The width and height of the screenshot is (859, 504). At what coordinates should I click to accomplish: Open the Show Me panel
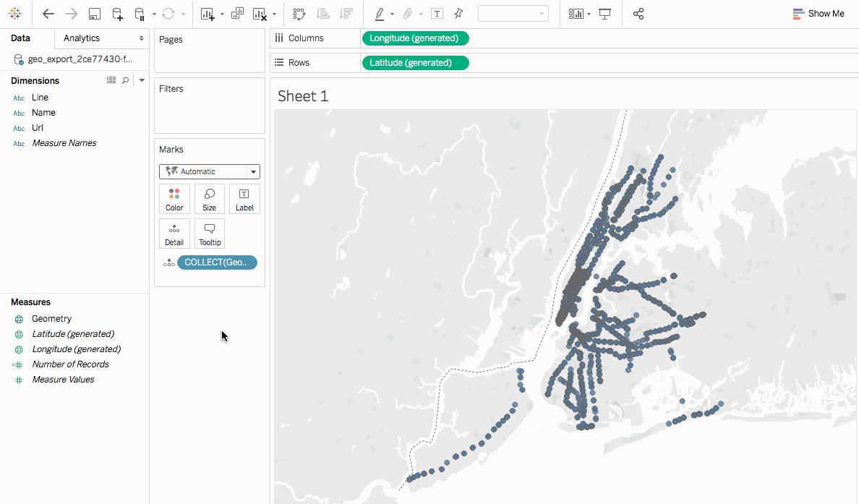[819, 14]
